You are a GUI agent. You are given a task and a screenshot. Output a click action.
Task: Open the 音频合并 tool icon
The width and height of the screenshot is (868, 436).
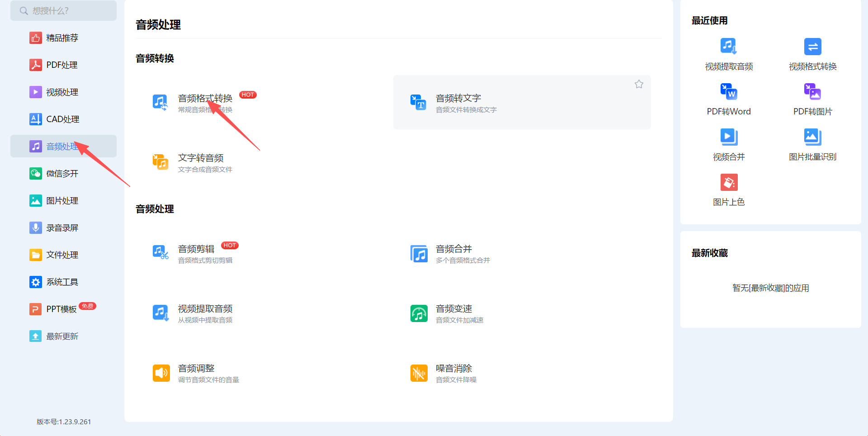pyautogui.click(x=419, y=254)
